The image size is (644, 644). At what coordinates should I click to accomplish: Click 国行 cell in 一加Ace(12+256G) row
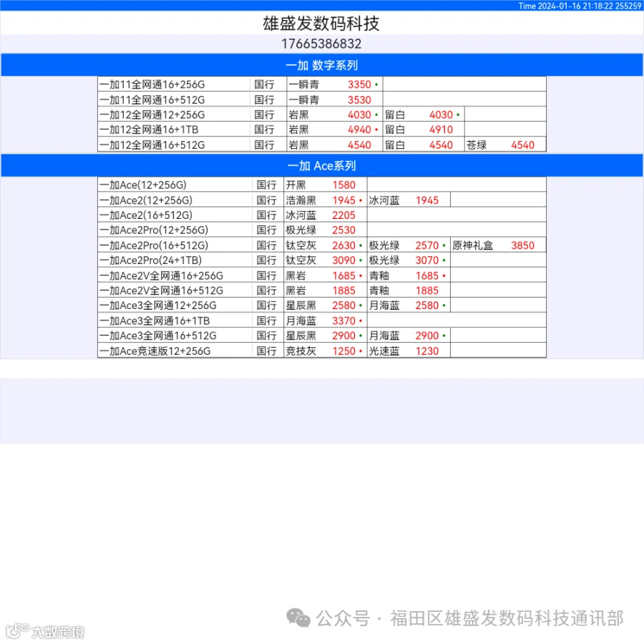(x=267, y=185)
